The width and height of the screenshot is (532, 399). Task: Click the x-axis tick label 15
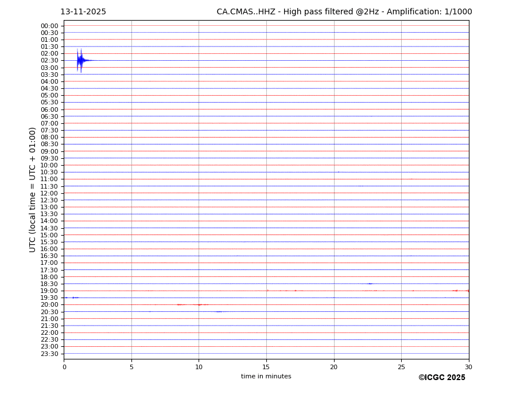point(266,367)
